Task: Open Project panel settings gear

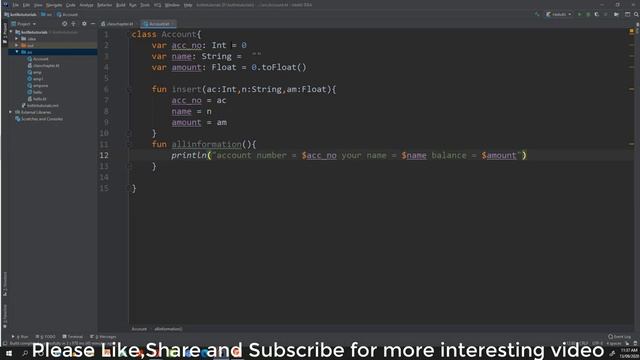Action: click(x=84, y=24)
